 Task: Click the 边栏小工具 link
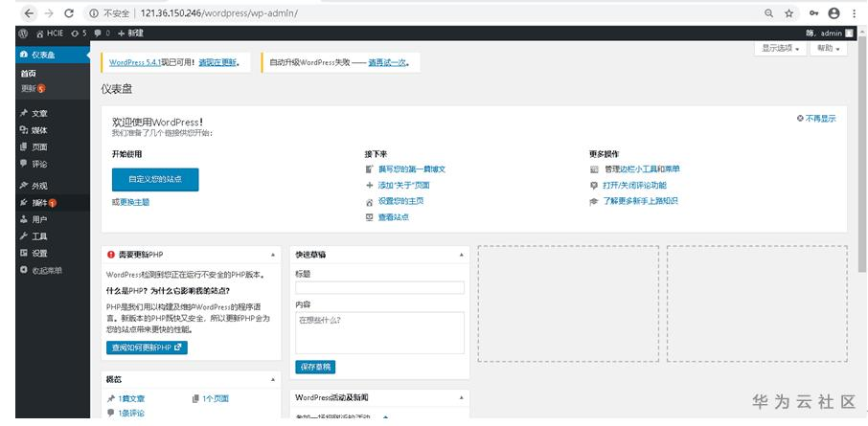click(x=638, y=169)
